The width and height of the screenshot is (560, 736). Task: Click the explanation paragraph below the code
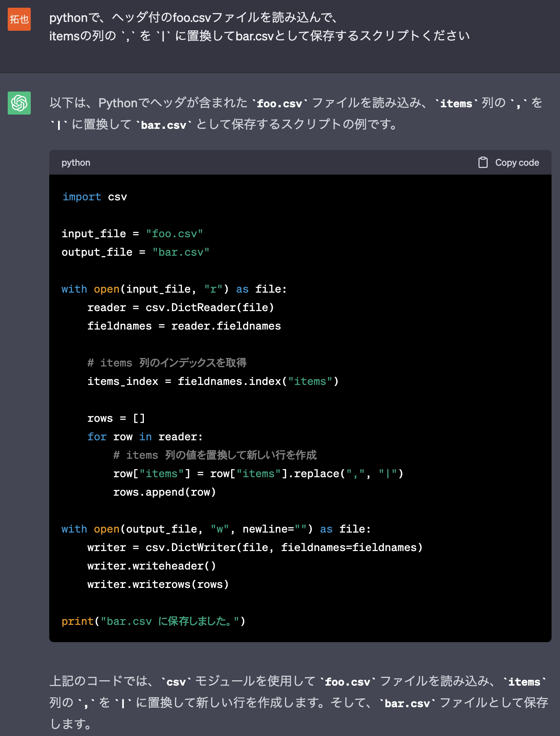tap(298, 702)
